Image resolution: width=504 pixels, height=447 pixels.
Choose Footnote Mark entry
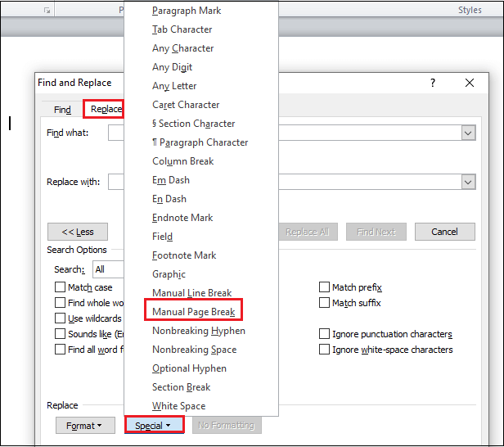201,255
